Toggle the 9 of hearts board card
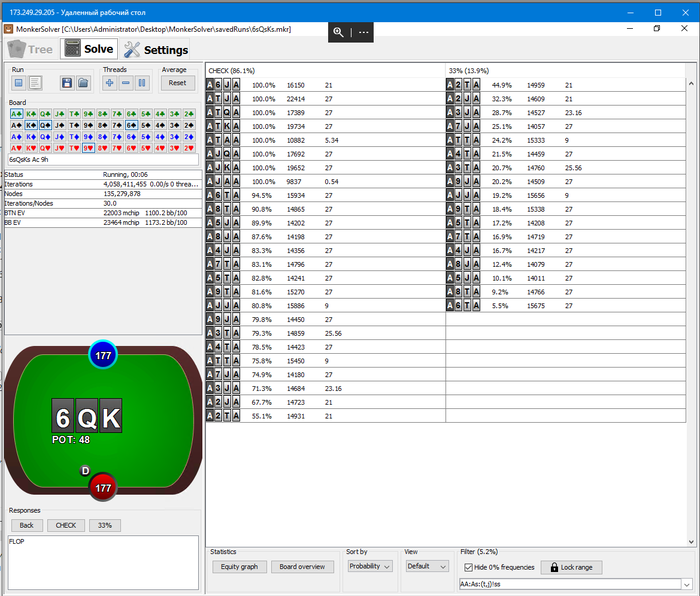 88,148
